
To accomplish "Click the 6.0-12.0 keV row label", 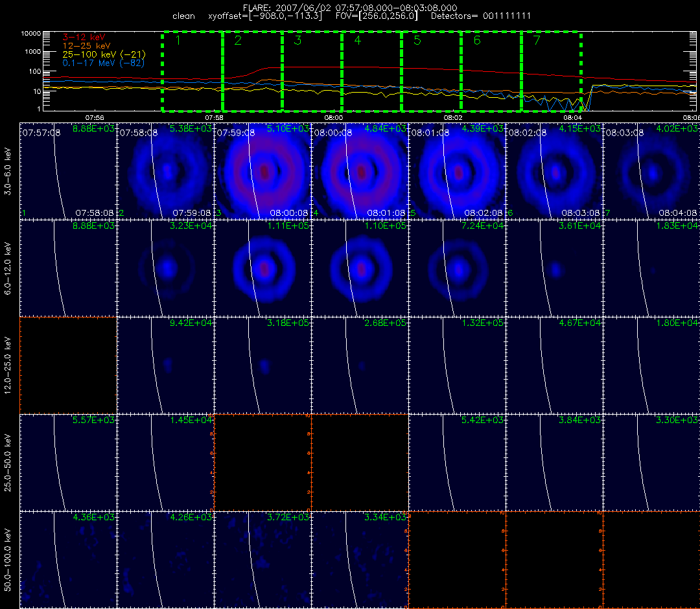I will point(8,269).
